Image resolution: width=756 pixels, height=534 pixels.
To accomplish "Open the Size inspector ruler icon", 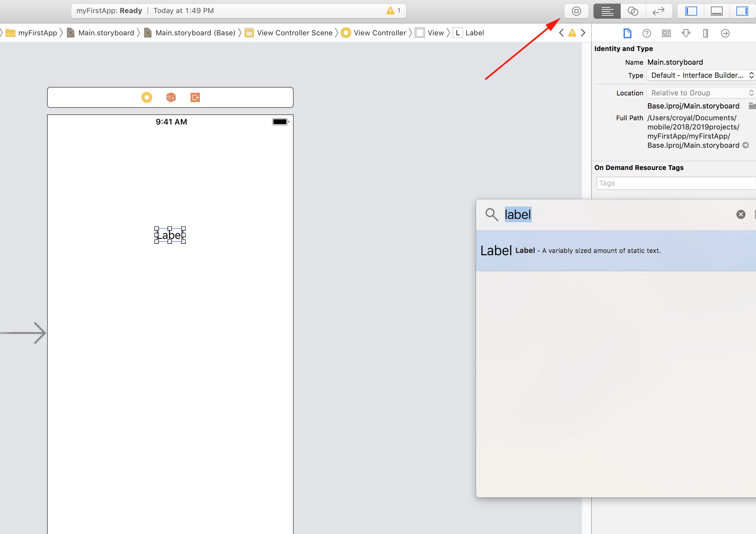I will pos(705,33).
